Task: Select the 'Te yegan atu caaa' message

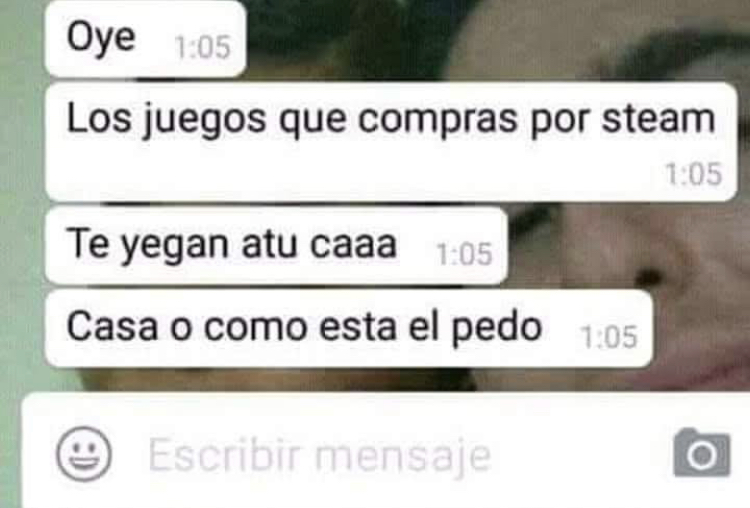Action: click(276, 246)
